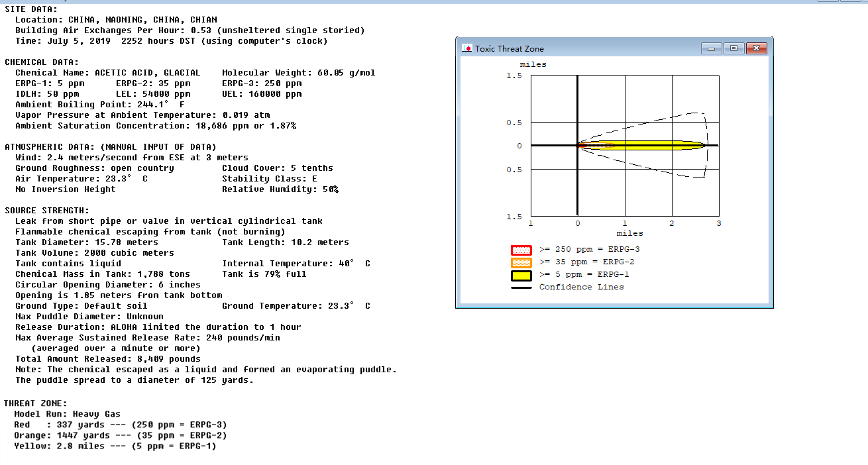
Task: Click 'Wind: 2.4 meters/second from ESE' line
Action: click(132, 158)
